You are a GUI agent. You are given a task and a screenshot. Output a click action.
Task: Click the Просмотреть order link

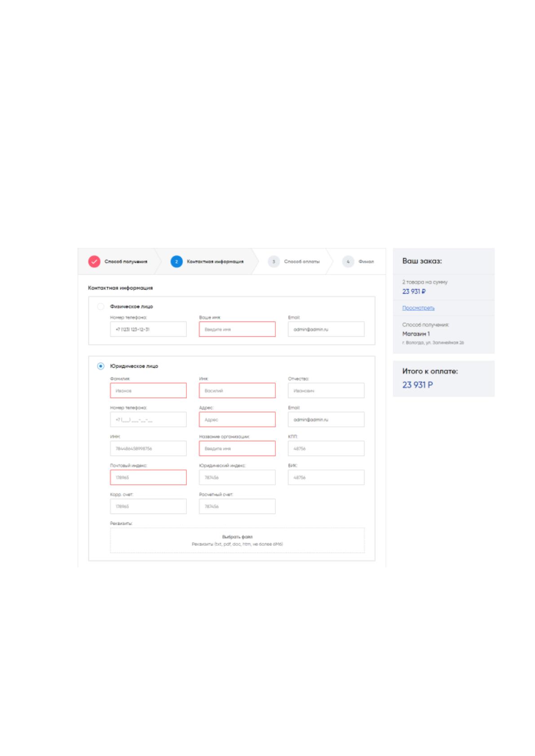418,308
